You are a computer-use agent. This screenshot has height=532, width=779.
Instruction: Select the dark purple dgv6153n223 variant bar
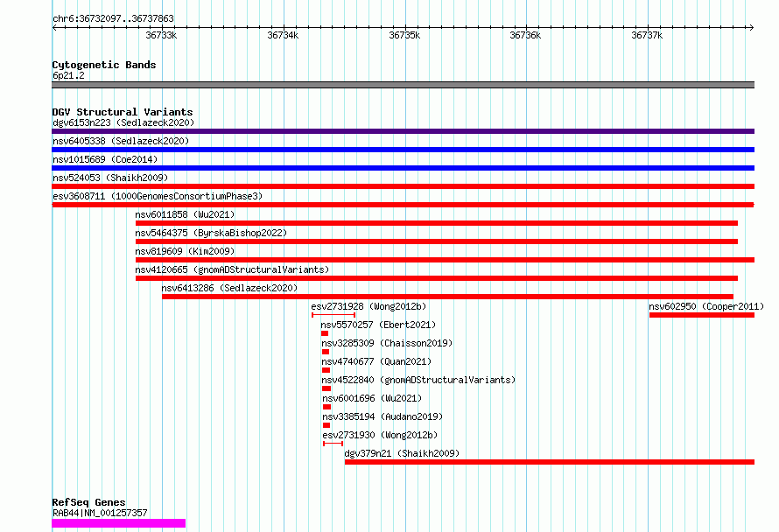click(403, 131)
